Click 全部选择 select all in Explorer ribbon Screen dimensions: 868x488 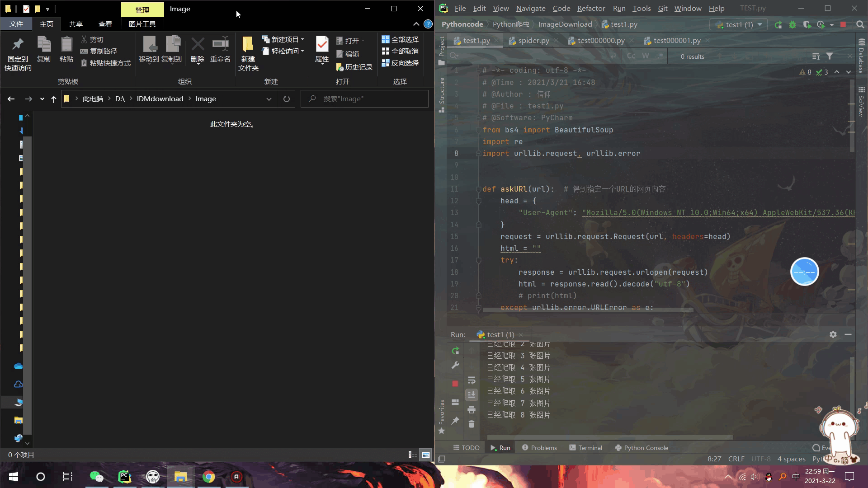click(400, 40)
